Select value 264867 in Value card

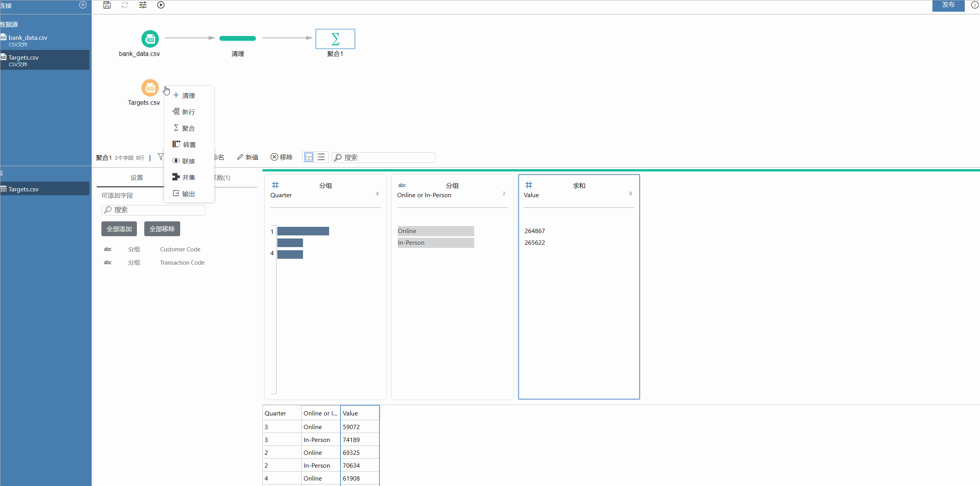tap(535, 231)
